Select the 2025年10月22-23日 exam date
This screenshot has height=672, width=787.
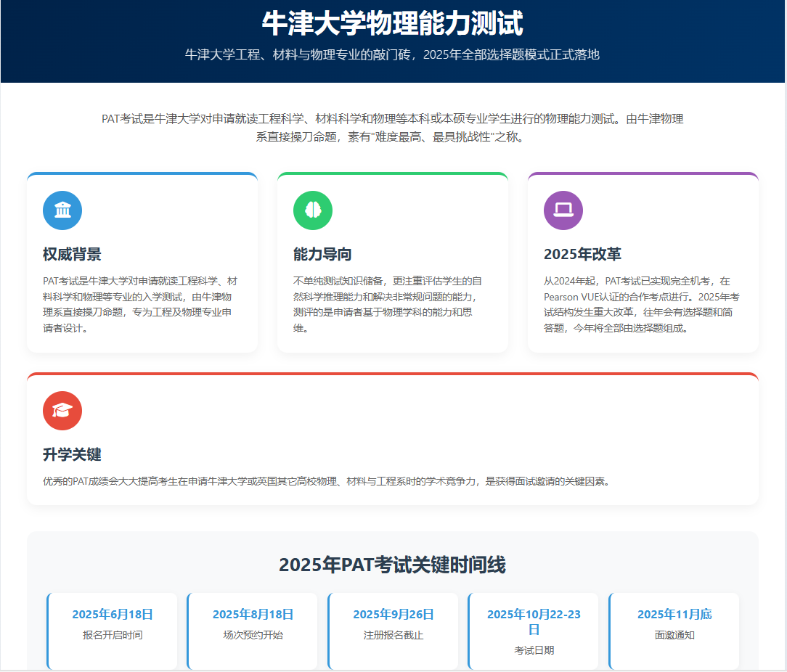[534, 621]
